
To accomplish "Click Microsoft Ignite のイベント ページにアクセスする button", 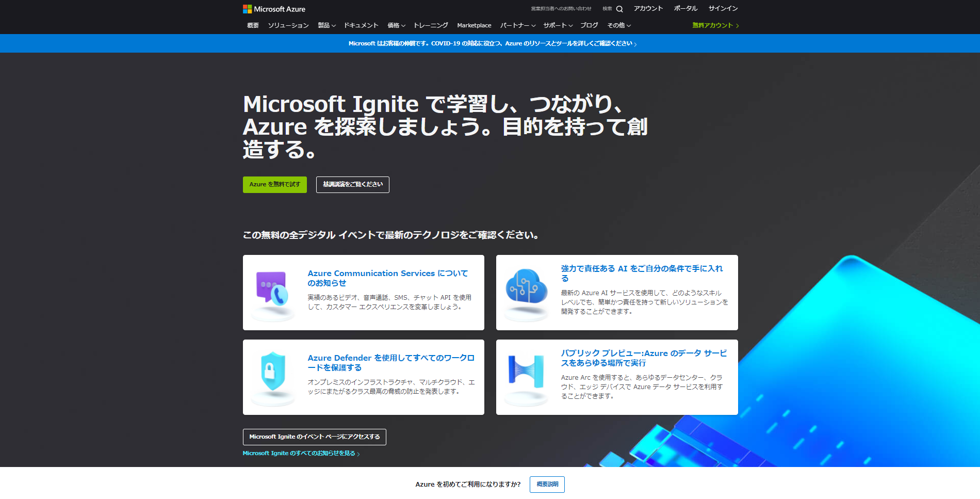I will [315, 437].
